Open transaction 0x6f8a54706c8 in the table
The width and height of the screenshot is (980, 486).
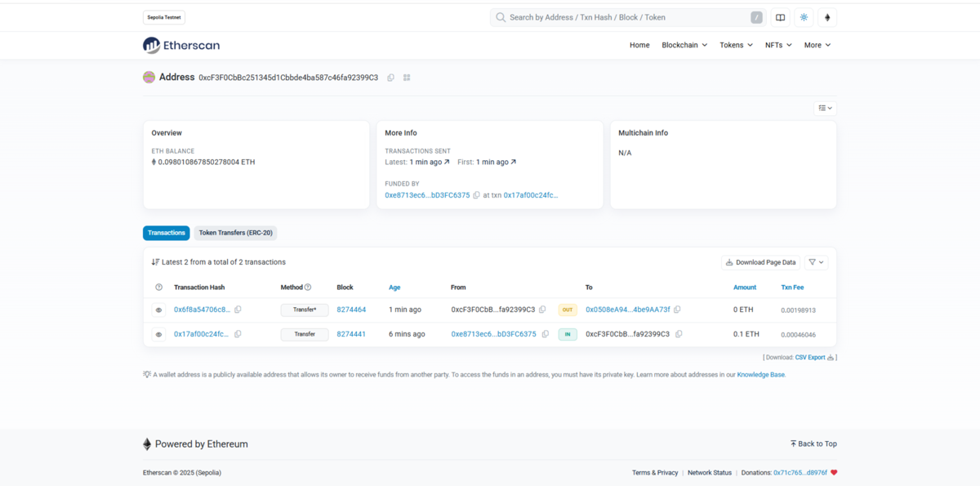click(202, 310)
